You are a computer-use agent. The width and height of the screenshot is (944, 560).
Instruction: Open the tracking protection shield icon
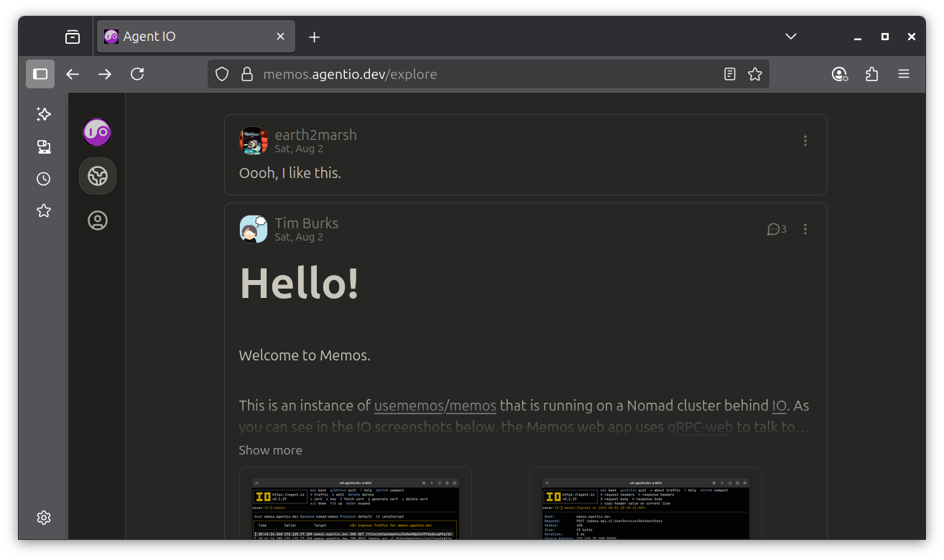222,74
